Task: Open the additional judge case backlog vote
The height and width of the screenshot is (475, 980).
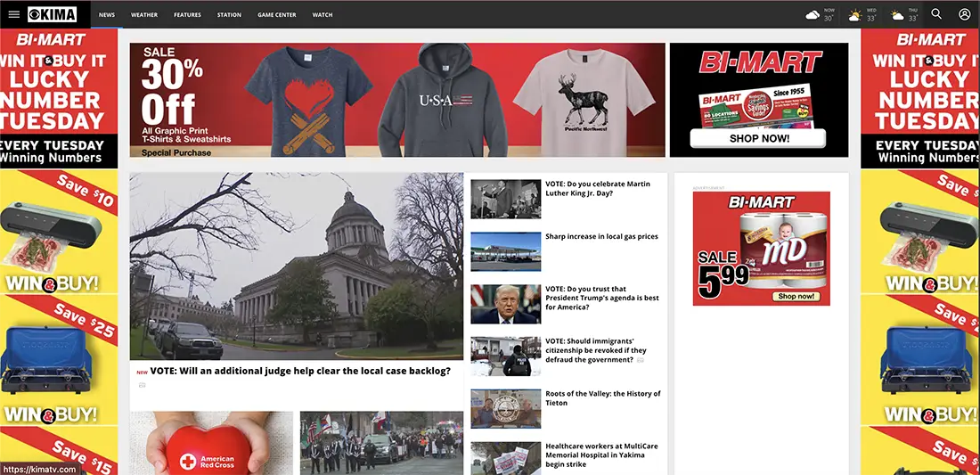Action: [300, 371]
